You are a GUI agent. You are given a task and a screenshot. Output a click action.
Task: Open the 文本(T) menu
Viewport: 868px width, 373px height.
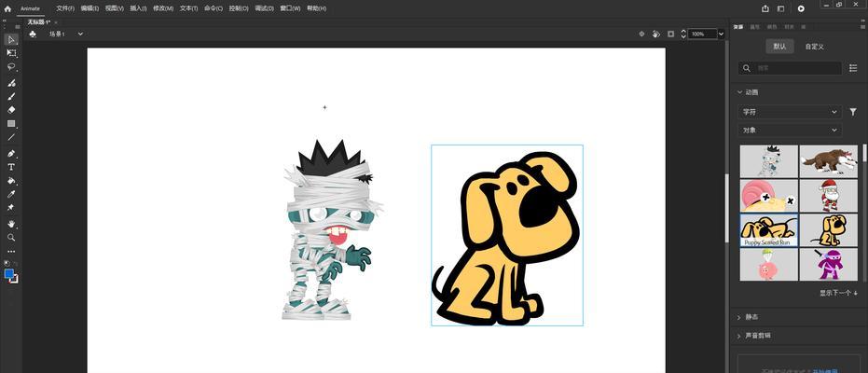188,8
